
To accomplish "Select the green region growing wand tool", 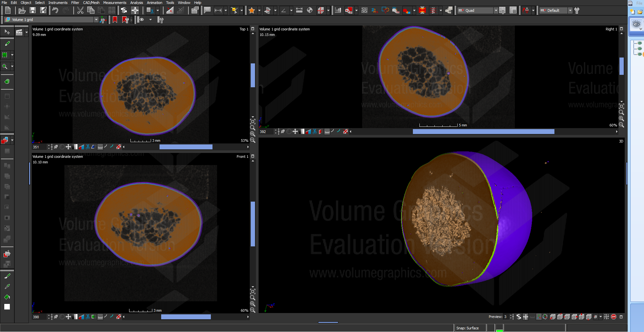I will pyautogui.click(x=5, y=66).
